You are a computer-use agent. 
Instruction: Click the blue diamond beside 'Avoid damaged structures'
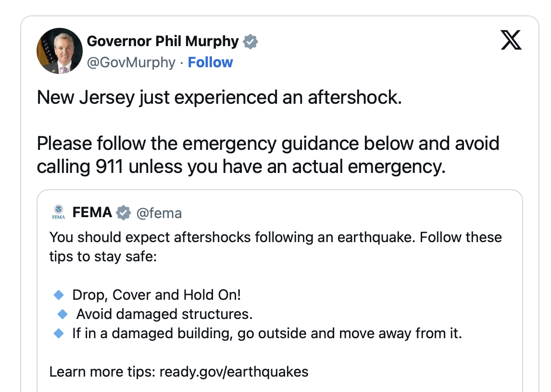tap(63, 314)
